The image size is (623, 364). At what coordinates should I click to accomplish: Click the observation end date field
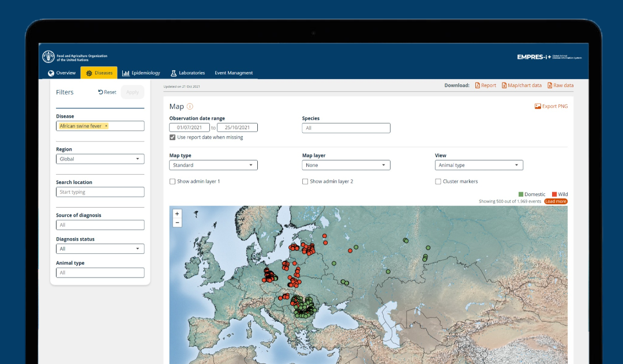pos(237,127)
